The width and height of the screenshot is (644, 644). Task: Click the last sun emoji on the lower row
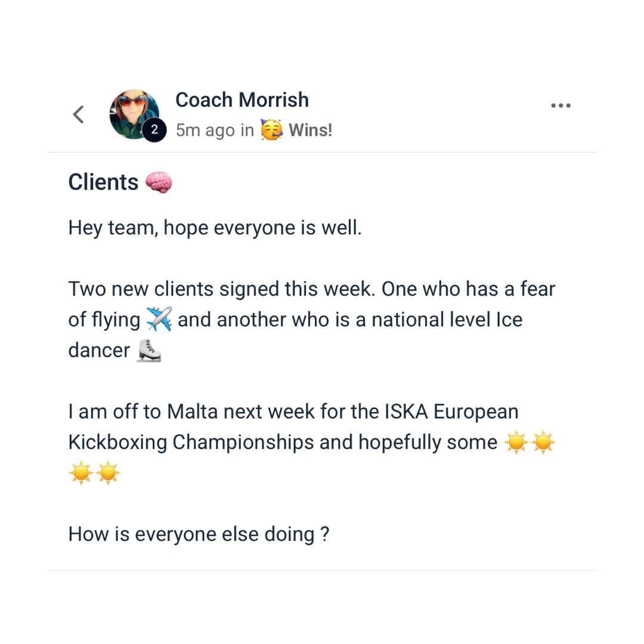(108, 473)
